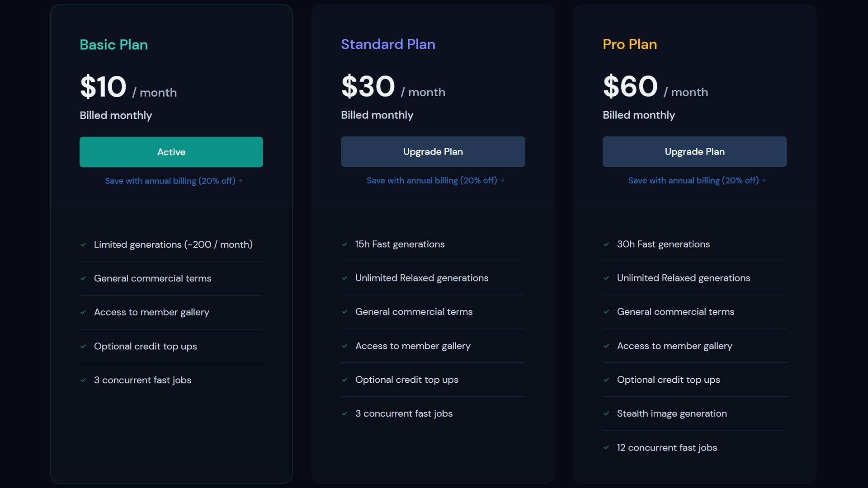Click the checkmark next to Stealth image generation
868x488 pixels.
[606, 414]
